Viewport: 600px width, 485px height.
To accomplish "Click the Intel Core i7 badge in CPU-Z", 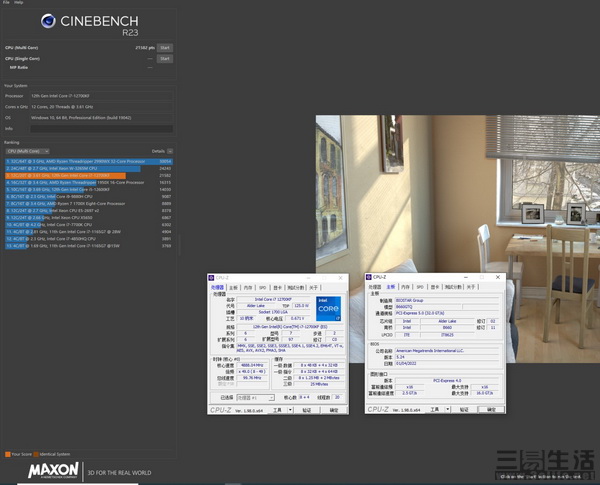I will pyautogui.click(x=329, y=309).
